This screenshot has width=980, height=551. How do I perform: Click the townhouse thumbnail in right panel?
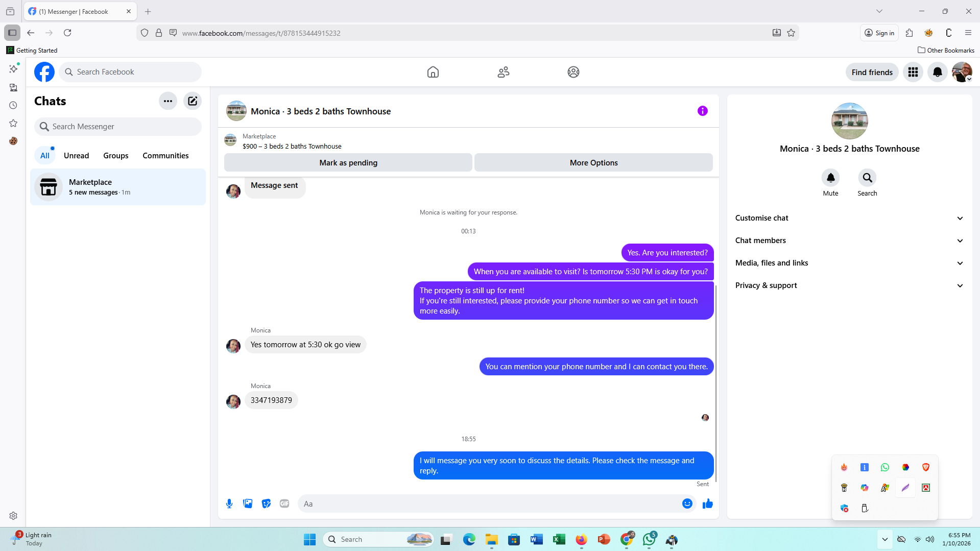click(850, 121)
